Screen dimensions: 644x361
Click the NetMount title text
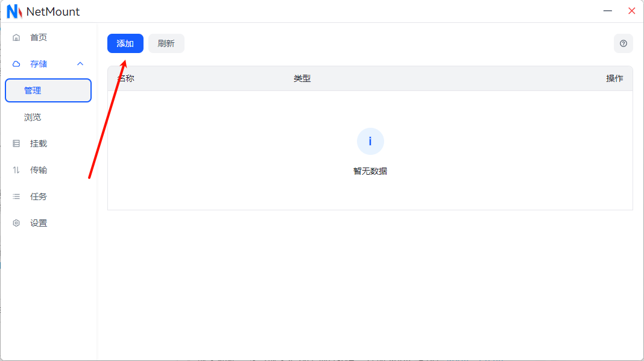(x=53, y=11)
